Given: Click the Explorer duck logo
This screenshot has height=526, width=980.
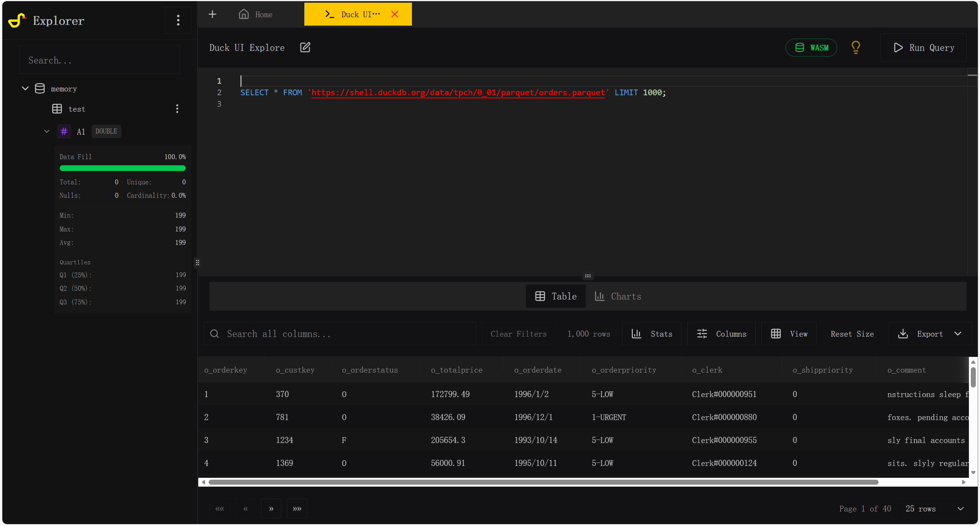Looking at the screenshot, I should click(17, 20).
